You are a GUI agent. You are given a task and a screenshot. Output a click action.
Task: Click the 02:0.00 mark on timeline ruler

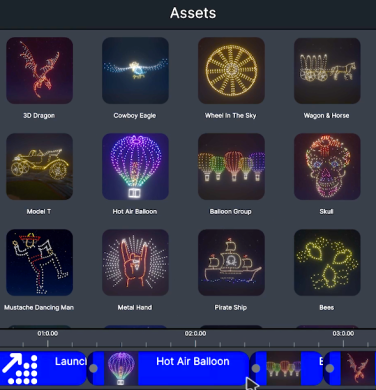[x=195, y=333]
